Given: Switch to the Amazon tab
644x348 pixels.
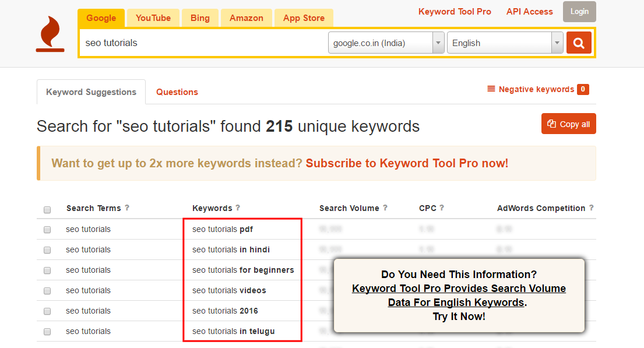Looking at the screenshot, I should click(x=247, y=18).
